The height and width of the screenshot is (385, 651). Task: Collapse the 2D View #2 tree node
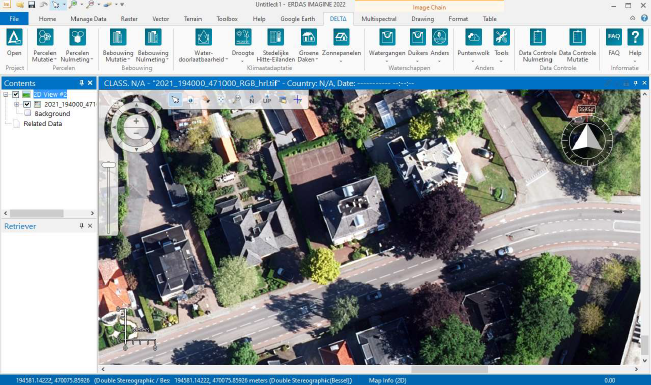[6, 95]
